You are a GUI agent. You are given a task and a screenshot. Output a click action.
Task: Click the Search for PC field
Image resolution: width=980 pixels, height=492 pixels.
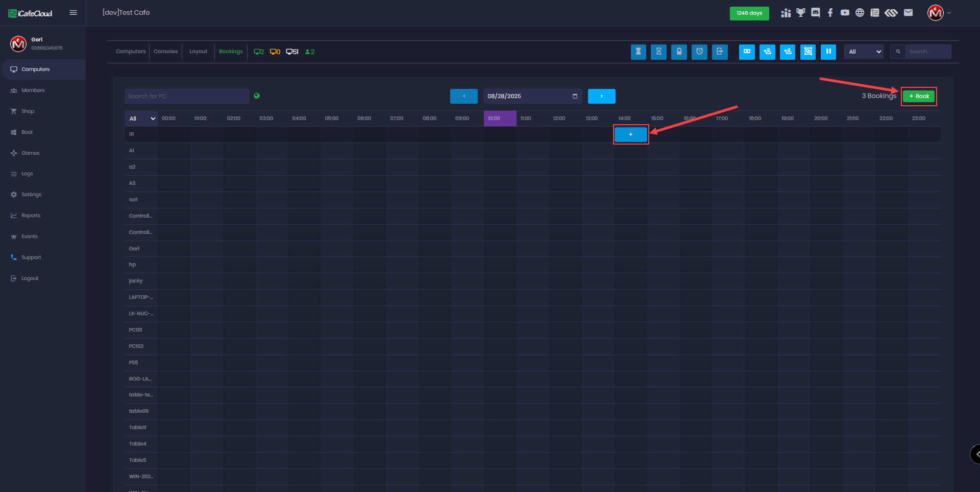tap(186, 96)
